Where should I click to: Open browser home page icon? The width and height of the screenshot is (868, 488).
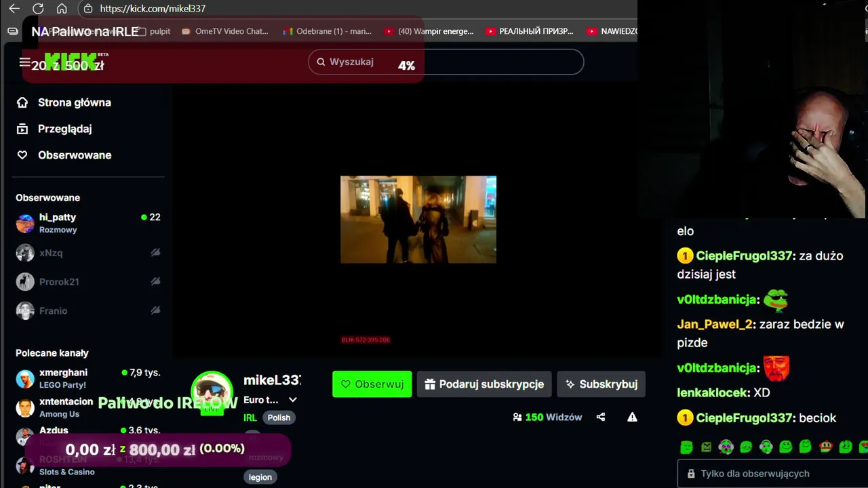[x=62, y=9]
